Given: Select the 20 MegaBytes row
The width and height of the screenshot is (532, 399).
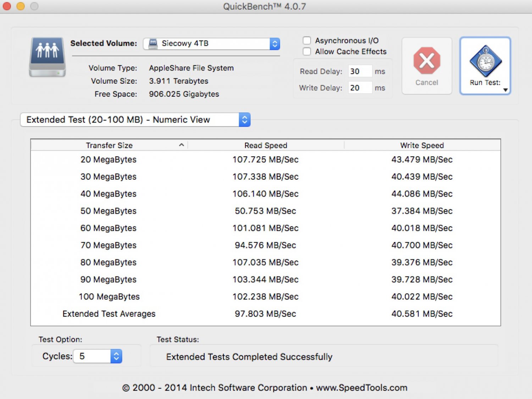Looking at the screenshot, I should (266, 159).
